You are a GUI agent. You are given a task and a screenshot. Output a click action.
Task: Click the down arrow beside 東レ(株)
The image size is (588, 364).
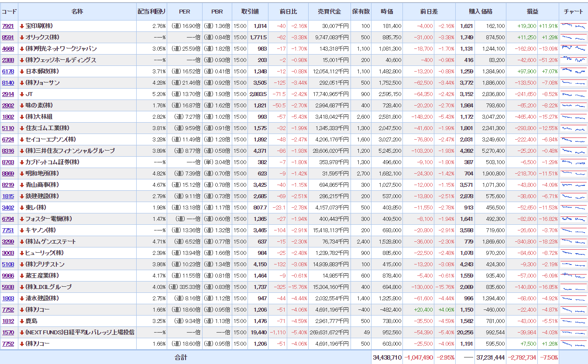tap(22, 208)
